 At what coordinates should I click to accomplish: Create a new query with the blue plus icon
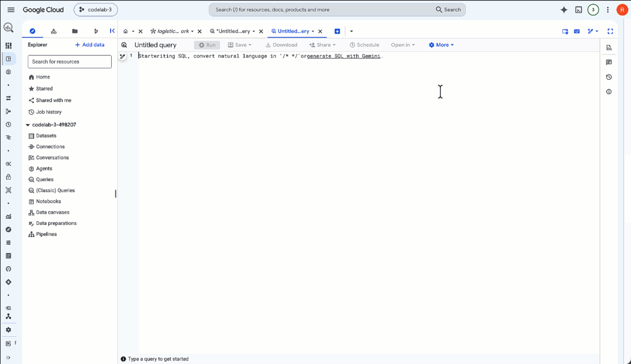[x=337, y=31]
